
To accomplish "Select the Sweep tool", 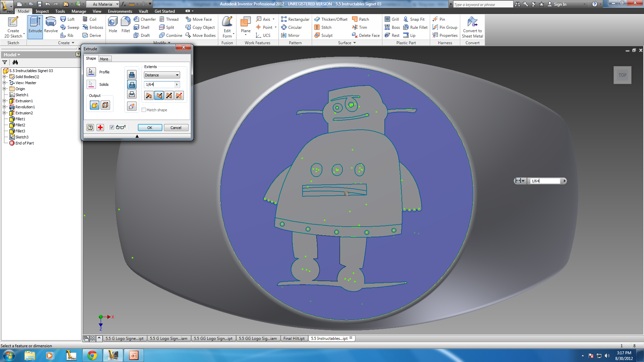I will pyautogui.click(x=70, y=27).
